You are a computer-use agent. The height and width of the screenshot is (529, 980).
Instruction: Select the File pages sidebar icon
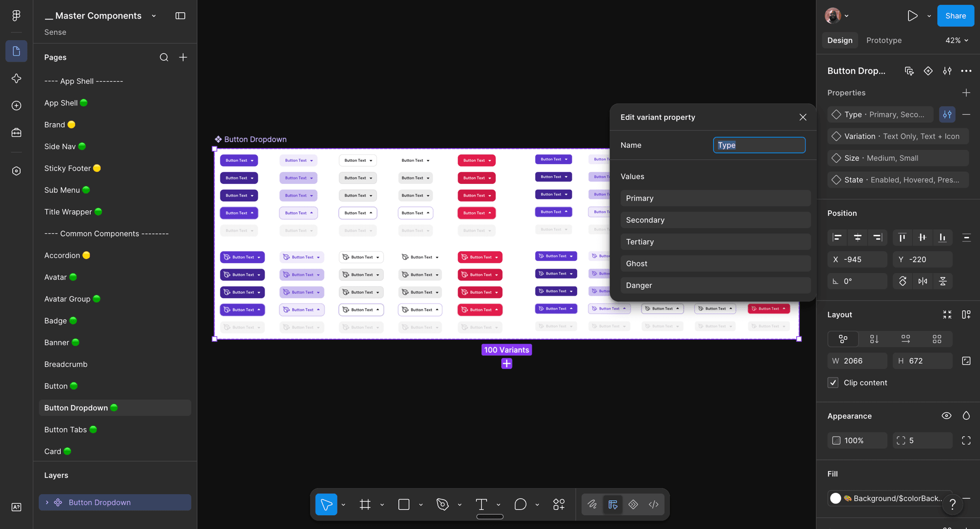[16, 51]
